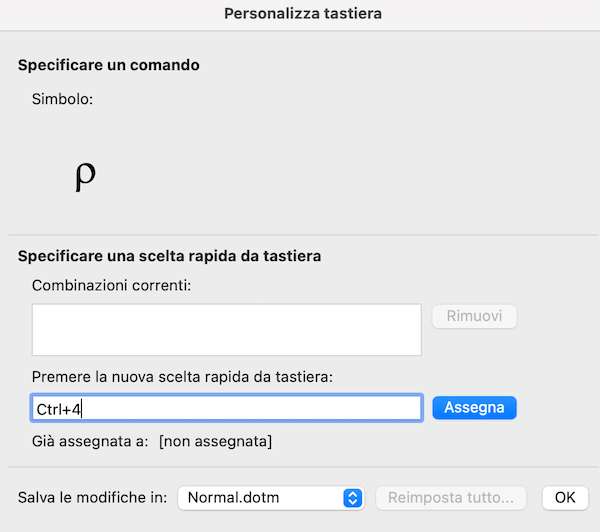Click the Già assegnata a: label

pos(90,441)
